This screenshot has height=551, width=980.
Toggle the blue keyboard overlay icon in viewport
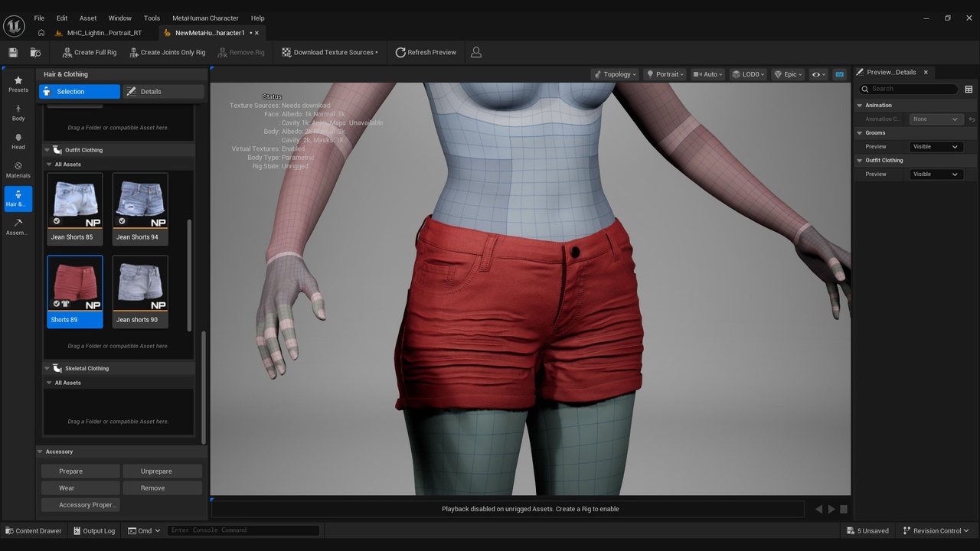click(x=839, y=74)
